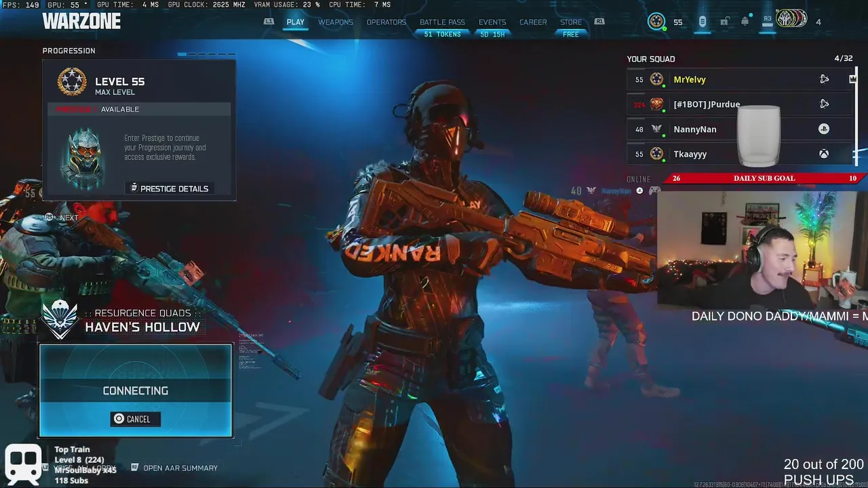Open the PLAY tab
The image size is (868, 488).
(295, 22)
